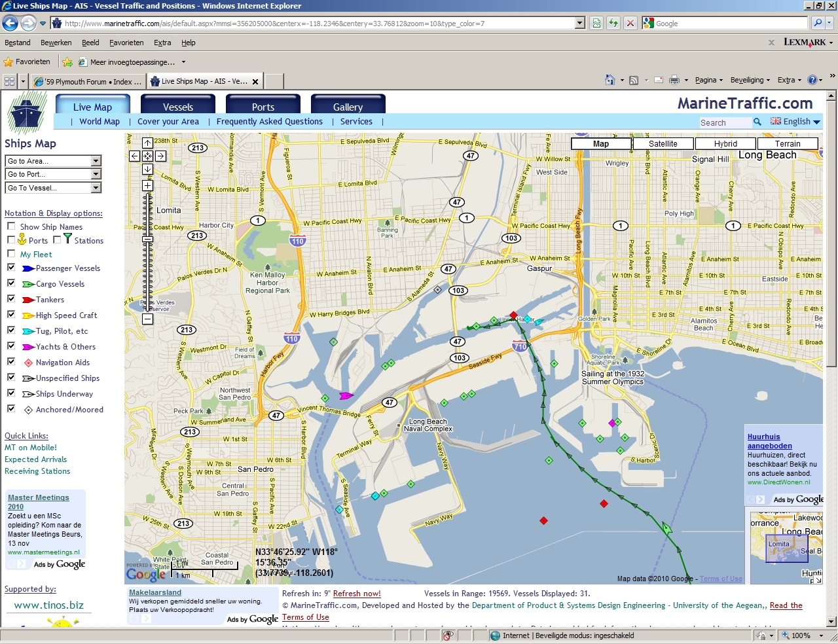Image resolution: width=838 pixels, height=644 pixels.
Task: Open the Beeld menu
Action: (90, 43)
